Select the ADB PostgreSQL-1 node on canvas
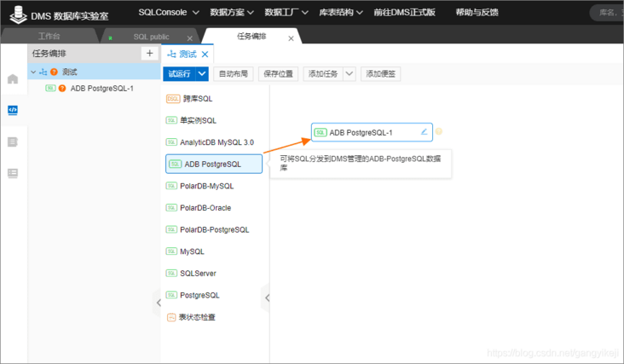The image size is (624, 364). coord(372,132)
